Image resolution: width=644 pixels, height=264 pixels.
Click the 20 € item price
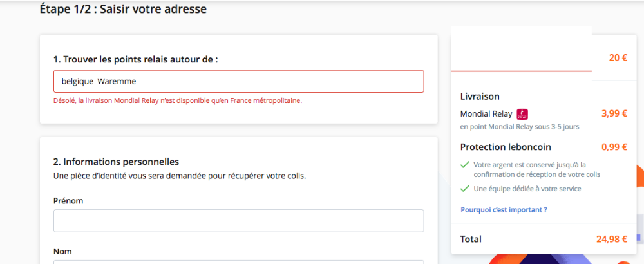(618, 58)
